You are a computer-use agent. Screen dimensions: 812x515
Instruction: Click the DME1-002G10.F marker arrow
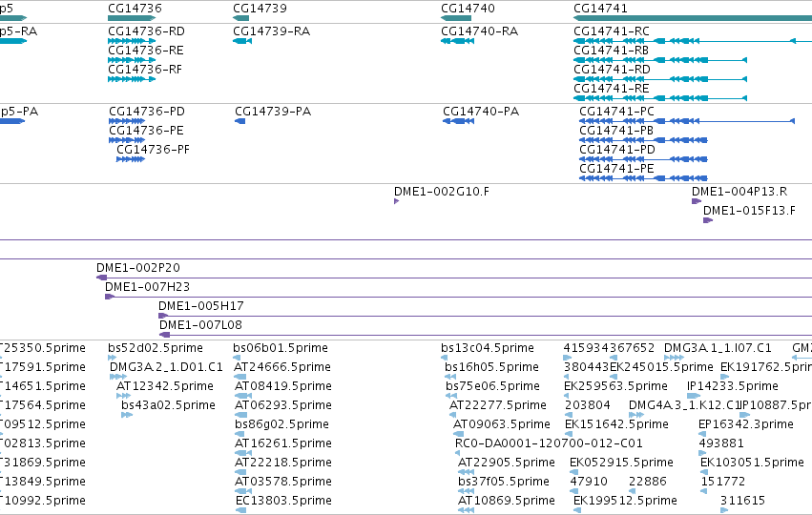(x=396, y=201)
